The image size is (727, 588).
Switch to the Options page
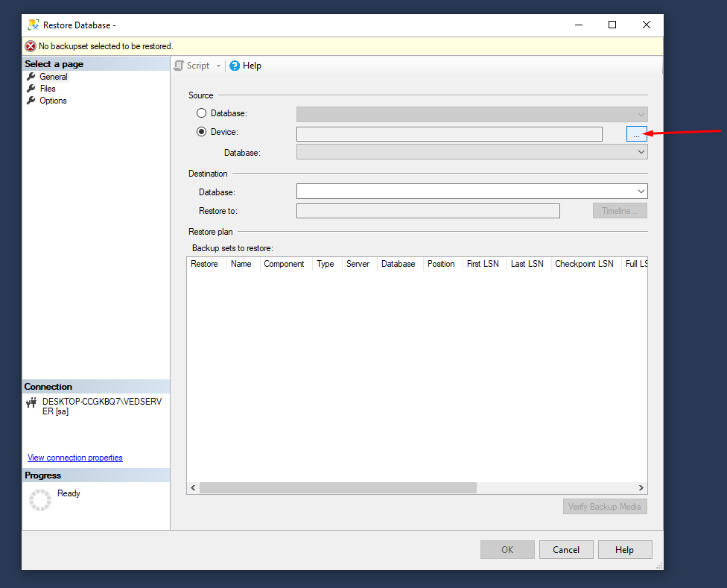coord(53,101)
